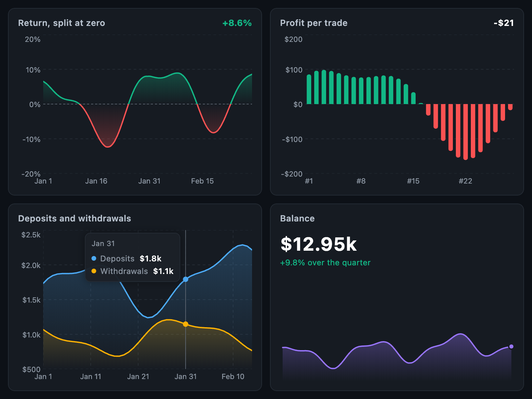Click the 'Profit per trade' title
The image size is (532, 399).
click(314, 23)
